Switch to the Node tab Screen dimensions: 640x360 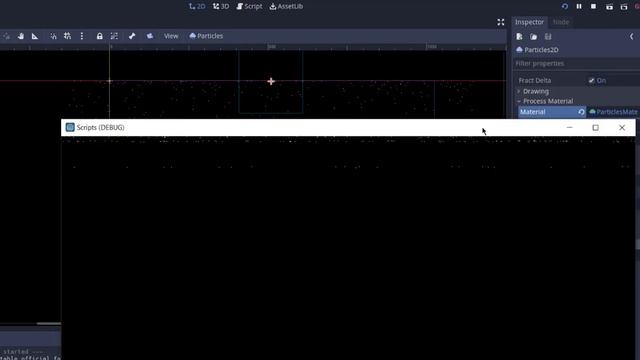coord(561,22)
